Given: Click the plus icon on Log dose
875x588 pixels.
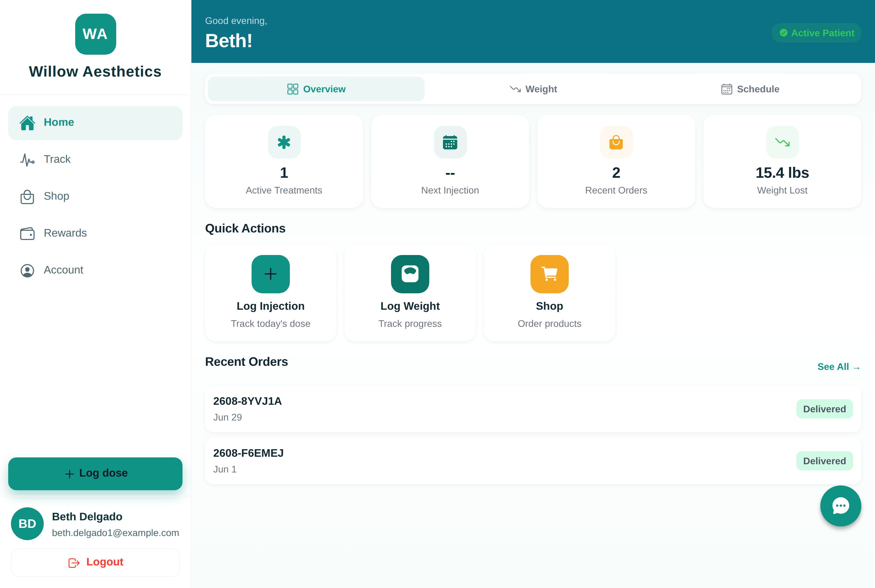Looking at the screenshot, I should point(69,474).
